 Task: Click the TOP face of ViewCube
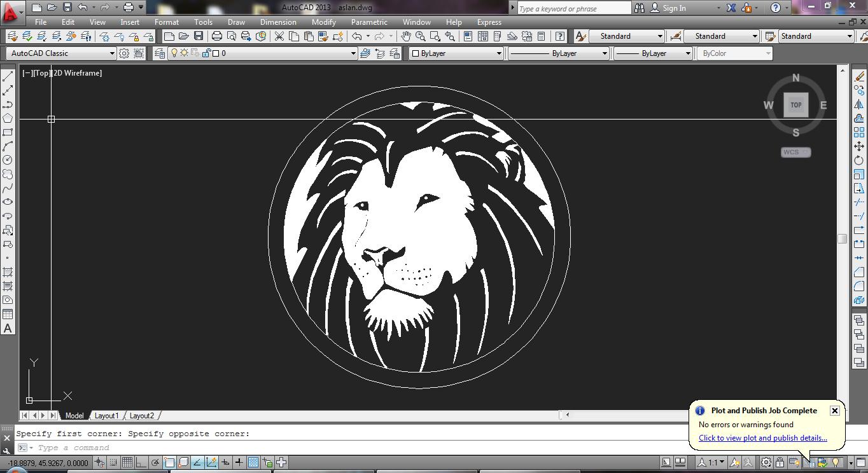[x=796, y=105]
